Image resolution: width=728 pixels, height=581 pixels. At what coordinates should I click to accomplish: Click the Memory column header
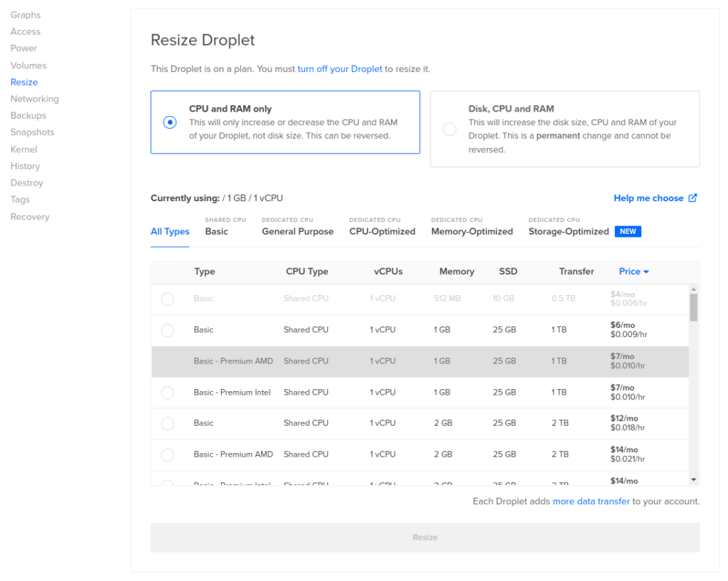[x=457, y=272]
